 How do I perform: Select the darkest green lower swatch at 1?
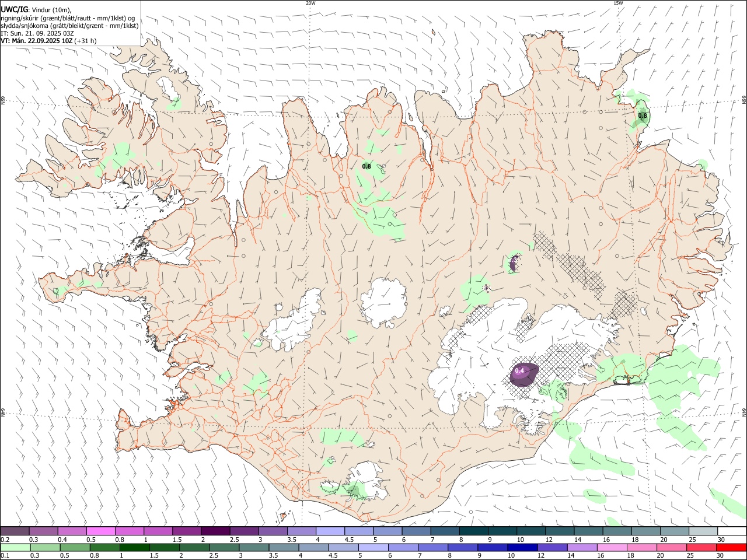pyautogui.click(x=134, y=547)
